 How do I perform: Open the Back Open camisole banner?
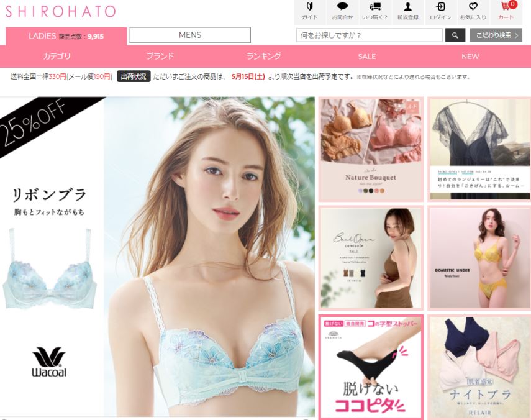pos(371,258)
